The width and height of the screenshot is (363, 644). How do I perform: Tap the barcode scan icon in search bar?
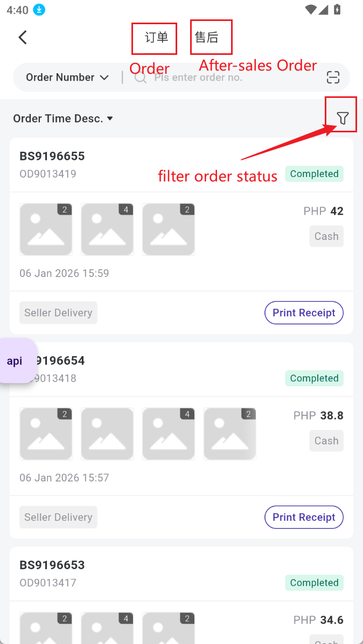(333, 77)
